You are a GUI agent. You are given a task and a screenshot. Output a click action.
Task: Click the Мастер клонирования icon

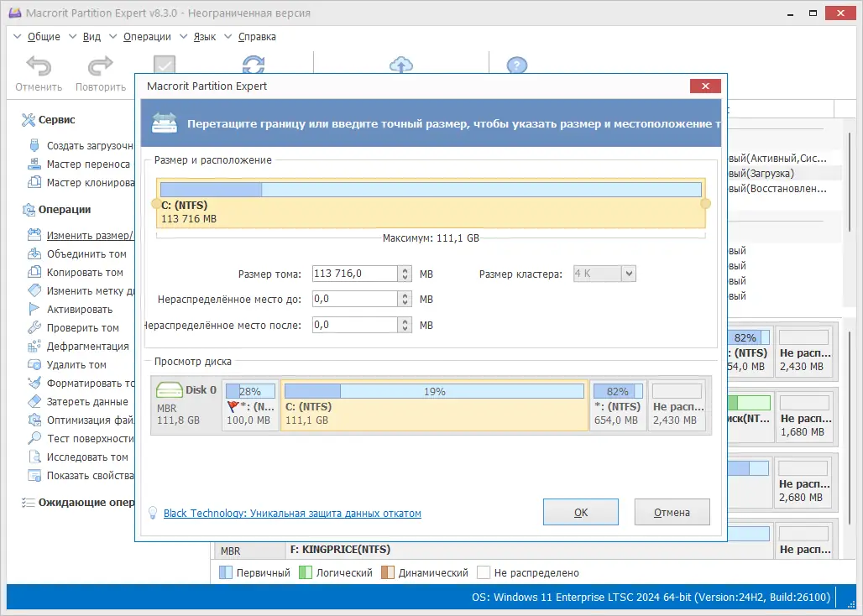tap(34, 182)
